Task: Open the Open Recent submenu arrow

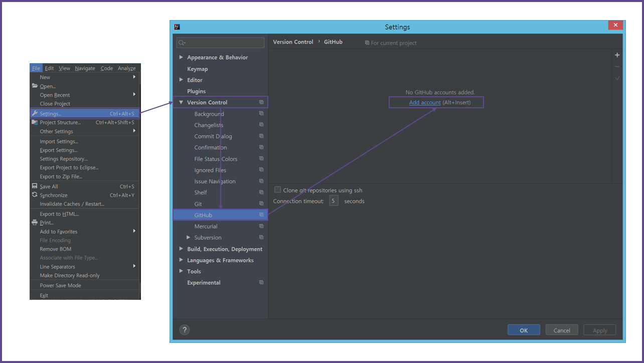Action: [134, 94]
